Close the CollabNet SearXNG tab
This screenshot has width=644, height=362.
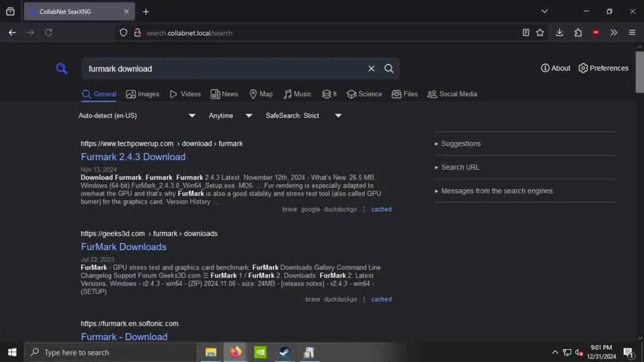coord(126,12)
